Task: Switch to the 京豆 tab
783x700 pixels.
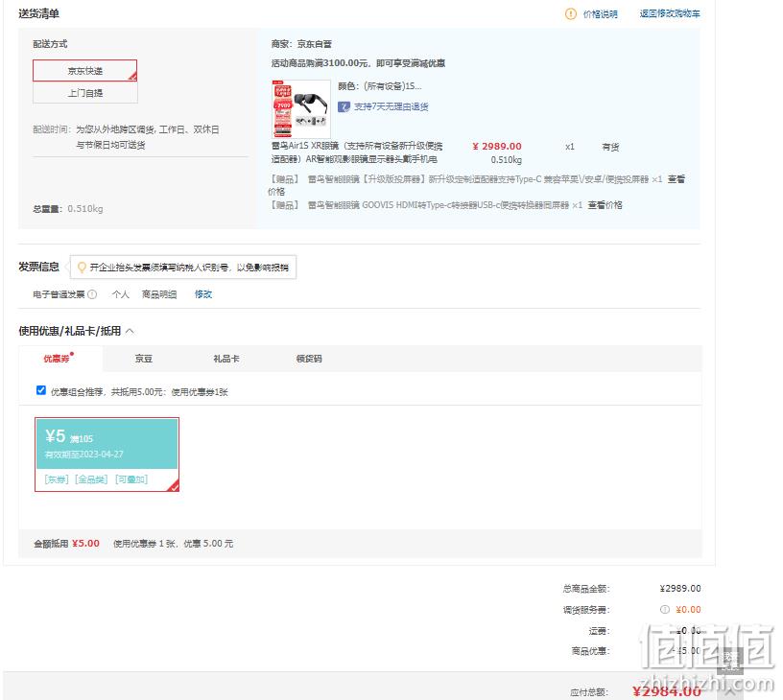Action: point(143,359)
